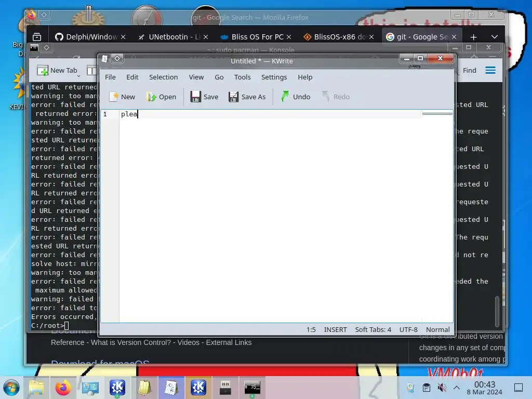Click the greyed Redo arrow
This screenshot has height=399, width=532.
(x=326, y=97)
